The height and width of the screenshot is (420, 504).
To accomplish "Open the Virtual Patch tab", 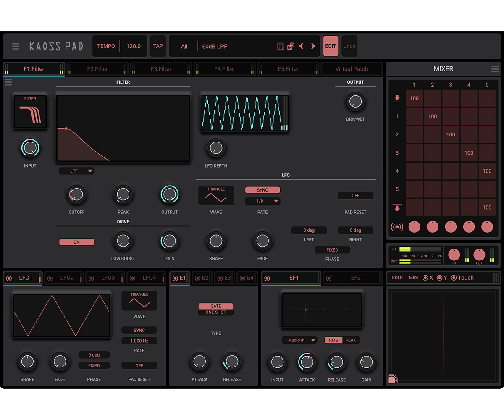I will click(352, 69).
